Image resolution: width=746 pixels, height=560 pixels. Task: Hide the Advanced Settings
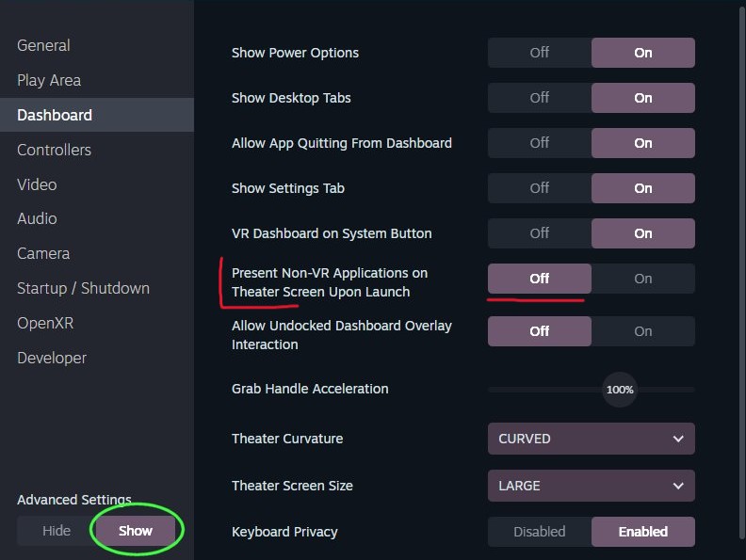click(57, 531)
